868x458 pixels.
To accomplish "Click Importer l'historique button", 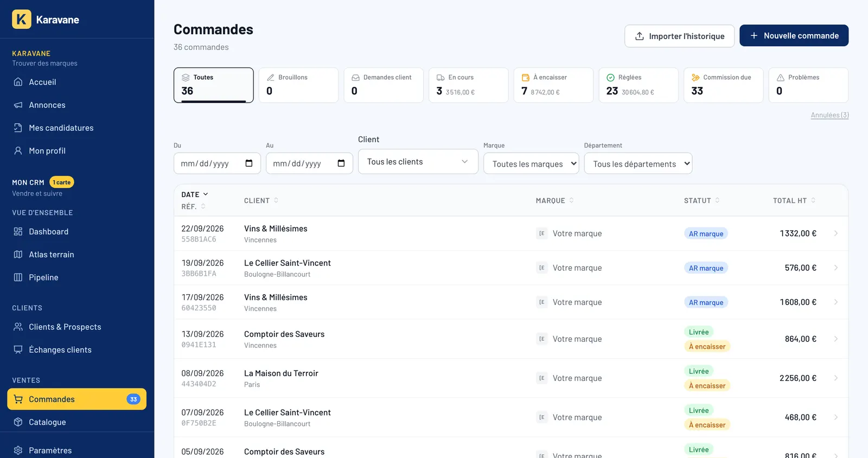I will [x=679, y=36].
